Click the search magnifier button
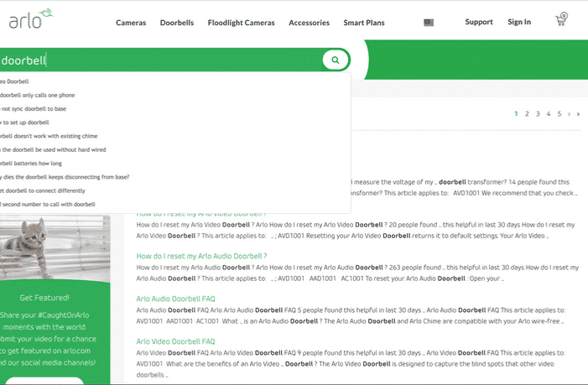Viewport: 588px width, 385px height. pyautogui.click(x=336, y=60)
